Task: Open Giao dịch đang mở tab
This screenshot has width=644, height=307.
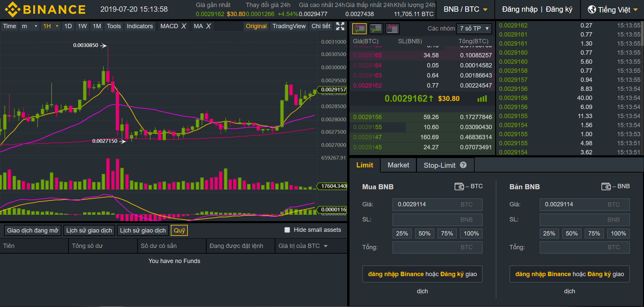Action: click(33, 231)
